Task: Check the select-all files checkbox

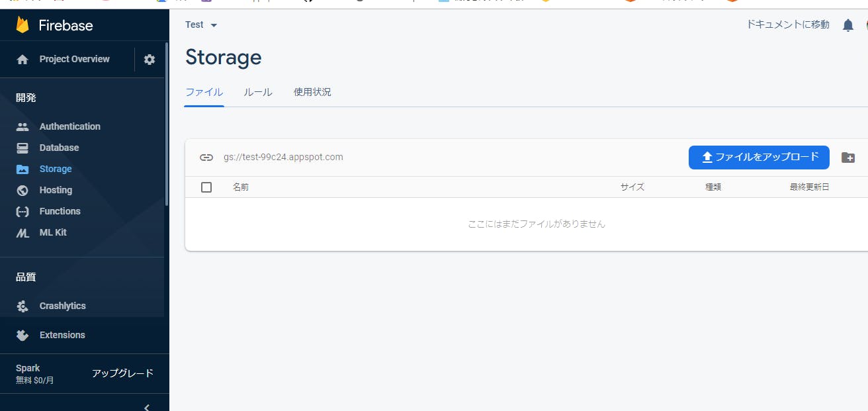Action: tap(206, 187)
